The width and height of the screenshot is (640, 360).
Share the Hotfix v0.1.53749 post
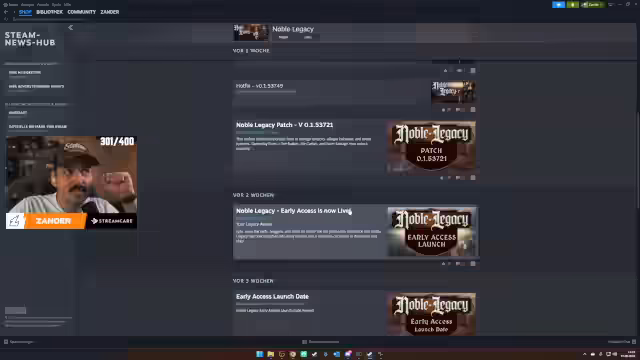[x=473, y=110]
